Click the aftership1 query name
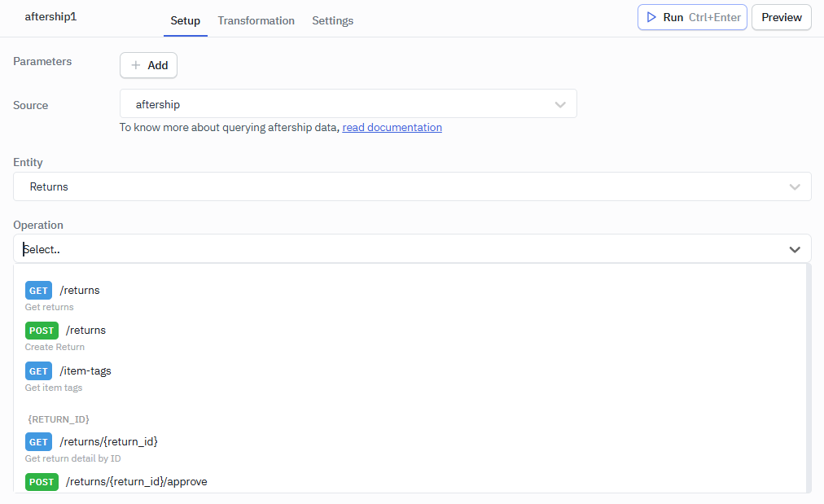The height and width of the screenshot is (504, 824). (x=50, y=17)
